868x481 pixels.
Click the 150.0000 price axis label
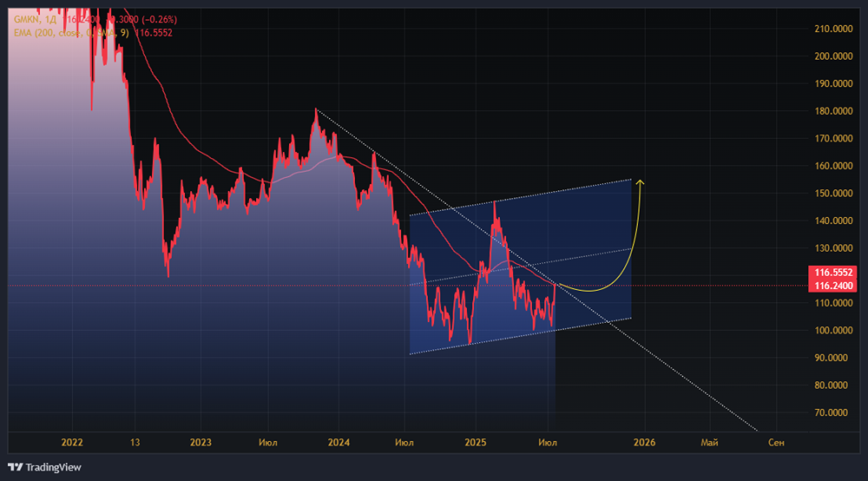[833, 193]
